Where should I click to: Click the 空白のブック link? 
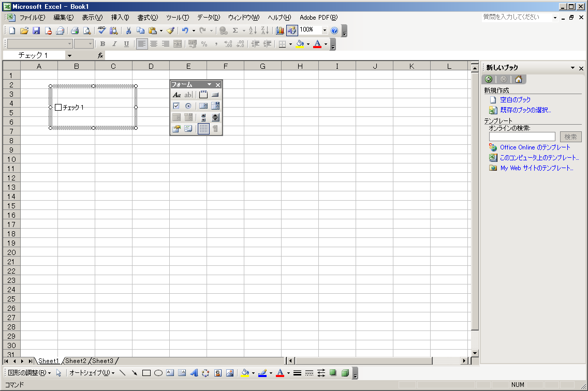(x=515, y=99)
